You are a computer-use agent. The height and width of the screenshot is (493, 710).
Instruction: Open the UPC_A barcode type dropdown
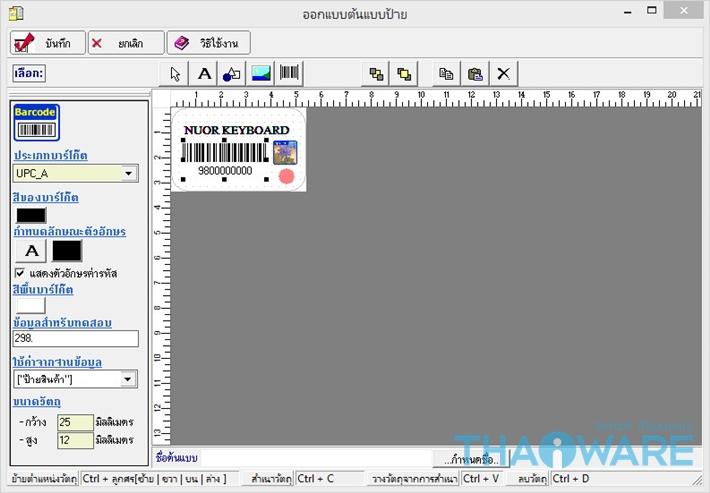129,173
